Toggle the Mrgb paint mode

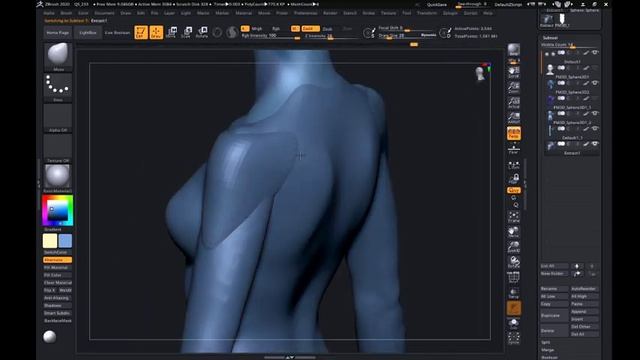[257, 29]
